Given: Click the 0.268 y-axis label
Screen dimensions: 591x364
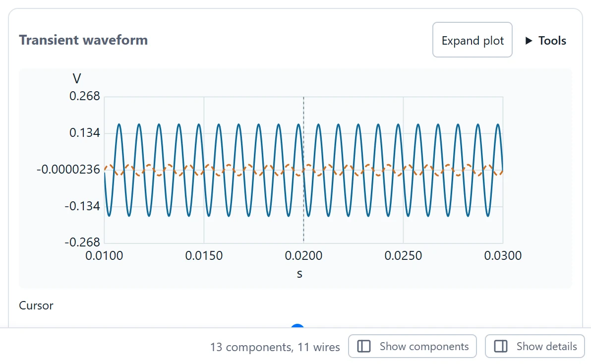Looking at the screenshot, I should click(85, 96).
